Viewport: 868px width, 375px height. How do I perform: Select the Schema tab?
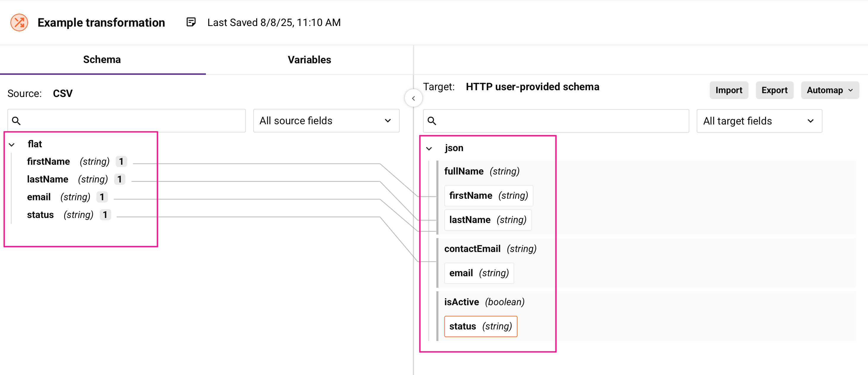(x=102, y=60)
